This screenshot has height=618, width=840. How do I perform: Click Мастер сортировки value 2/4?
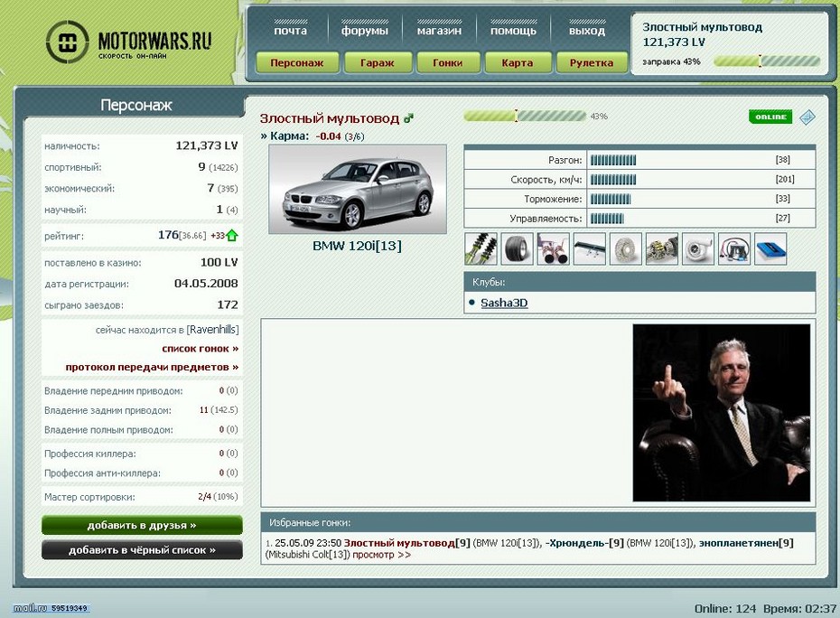click(205, 496)
